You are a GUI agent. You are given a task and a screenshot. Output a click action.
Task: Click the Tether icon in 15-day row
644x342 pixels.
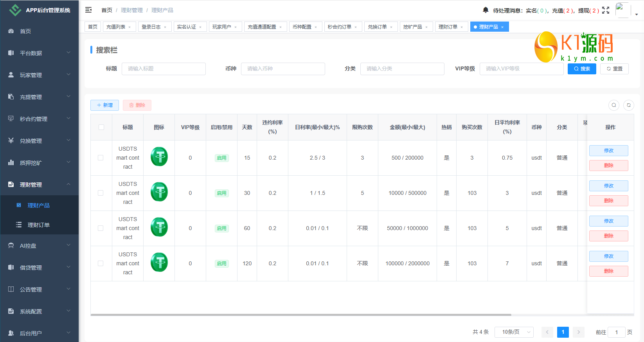tap(159, 157)
